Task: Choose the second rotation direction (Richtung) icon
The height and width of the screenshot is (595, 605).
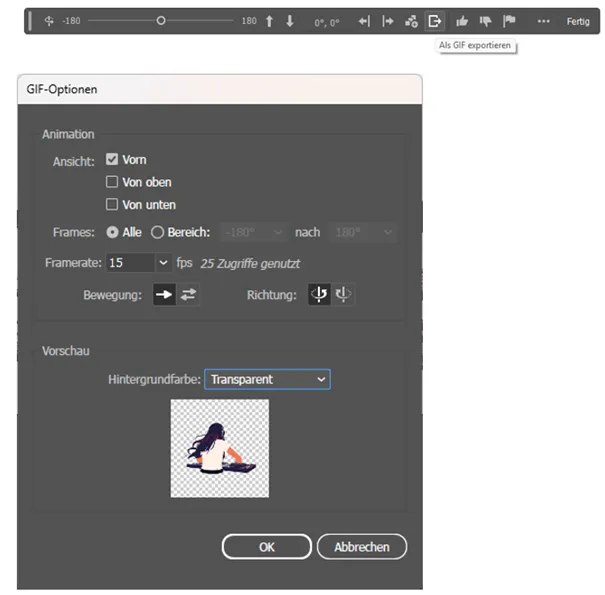Action: (343, 295)
